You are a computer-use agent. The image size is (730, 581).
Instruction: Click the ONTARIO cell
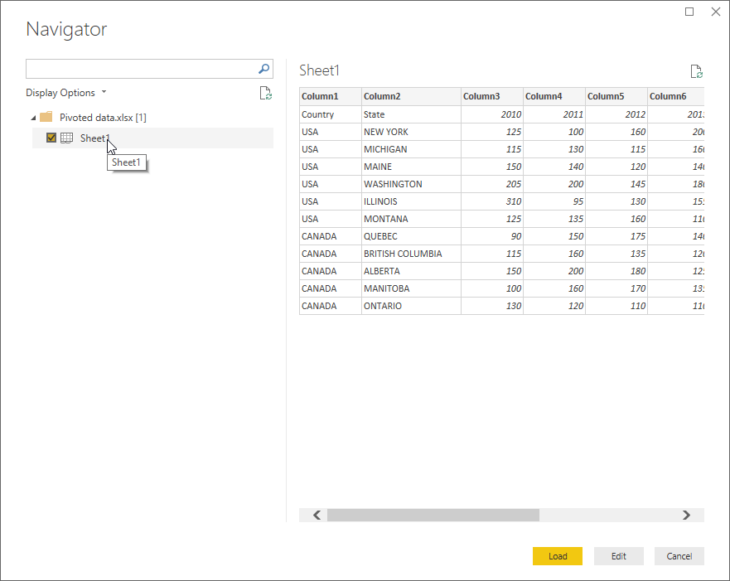click(411, 306)
